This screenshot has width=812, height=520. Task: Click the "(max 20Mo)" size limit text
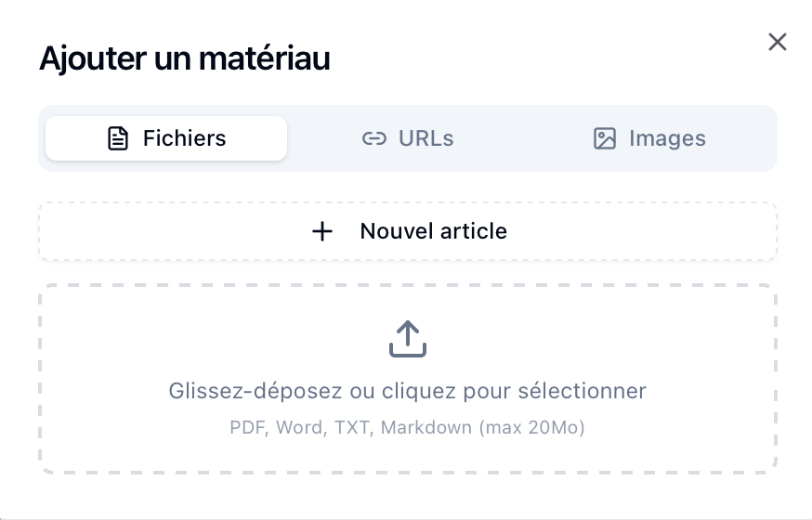point(532,428)
